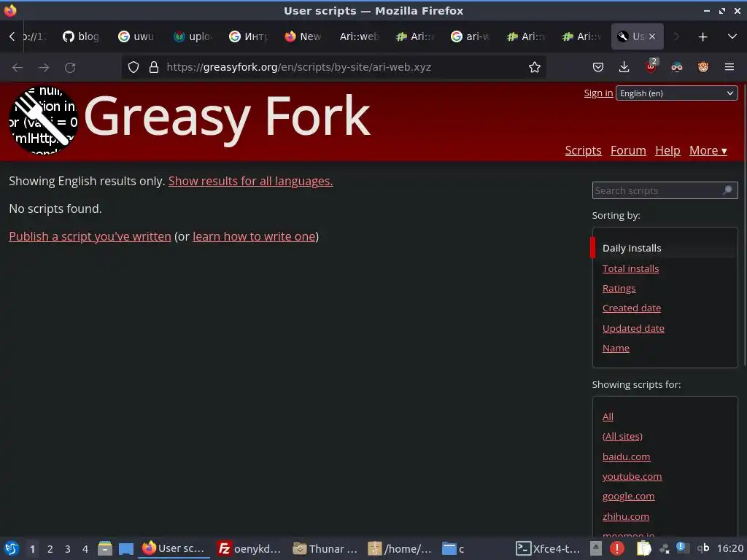747x560 pixels.
Task: Close the User scripts tab
Action: 652,36
